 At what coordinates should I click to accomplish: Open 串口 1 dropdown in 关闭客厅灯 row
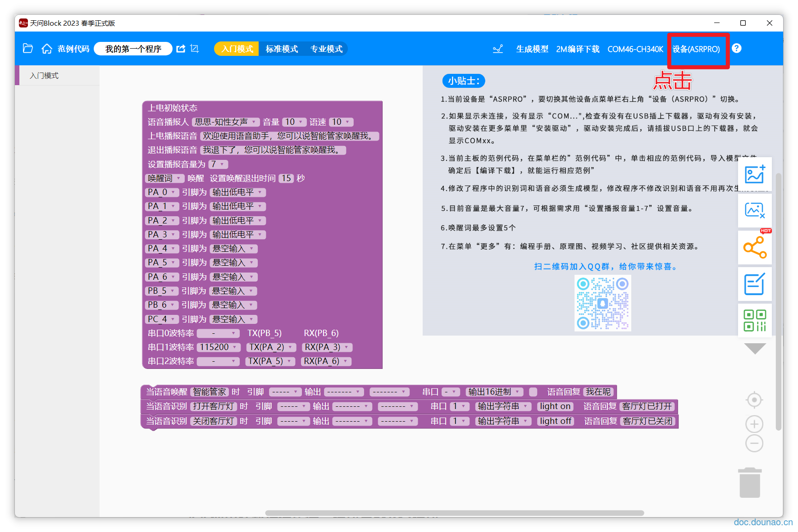(461, 421)
